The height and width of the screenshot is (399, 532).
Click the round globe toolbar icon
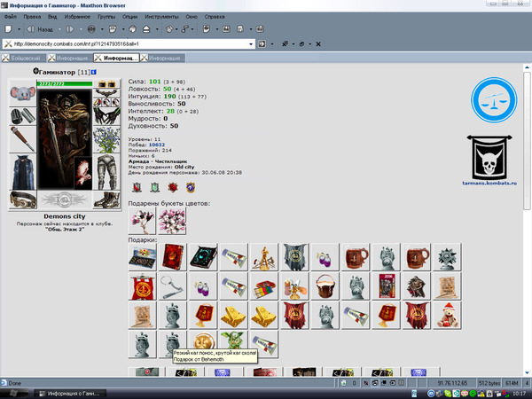click(x=91, y=29)
